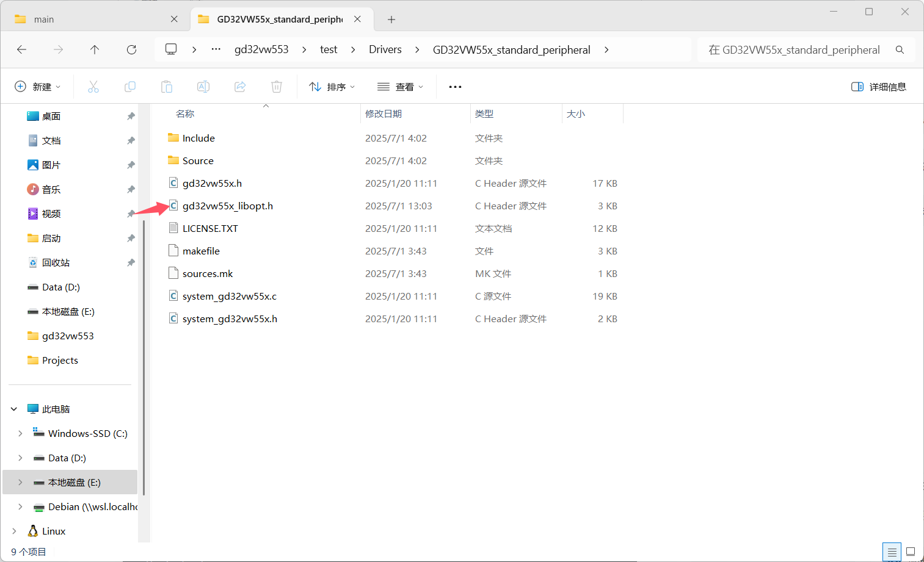Open Drivers from the breadcrumb path
The width and height of the screenshot is (924, 562).
click(x=385, y=49)
